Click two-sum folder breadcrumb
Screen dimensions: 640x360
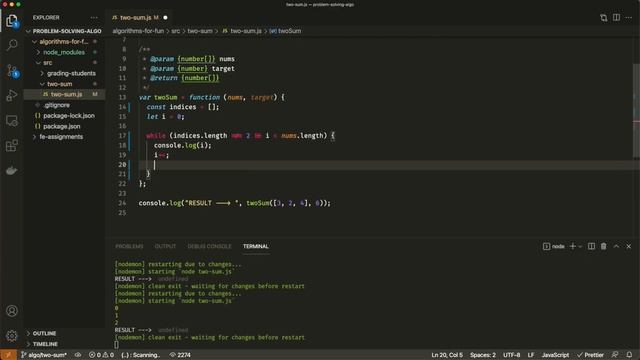[x=200, y=31]
